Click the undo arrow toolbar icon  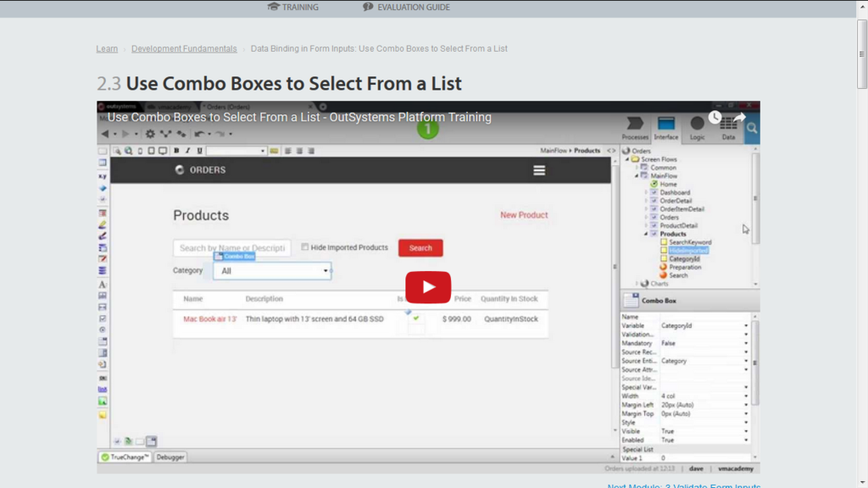(x=199, y=133)
